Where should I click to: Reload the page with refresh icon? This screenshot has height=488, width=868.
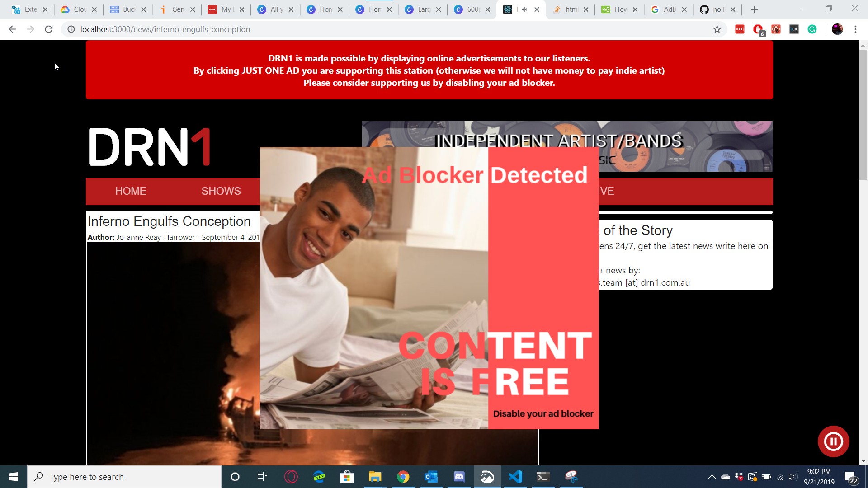(49, 29)
